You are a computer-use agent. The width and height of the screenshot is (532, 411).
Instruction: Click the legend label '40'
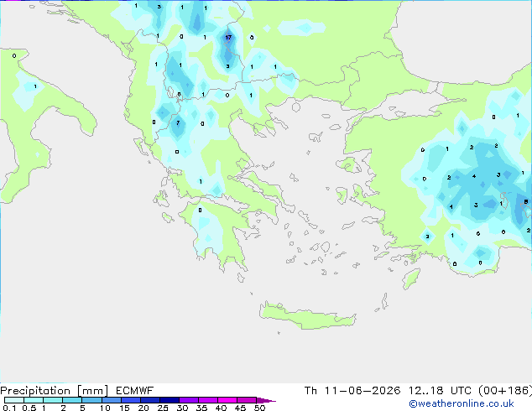tap(222, 408)
